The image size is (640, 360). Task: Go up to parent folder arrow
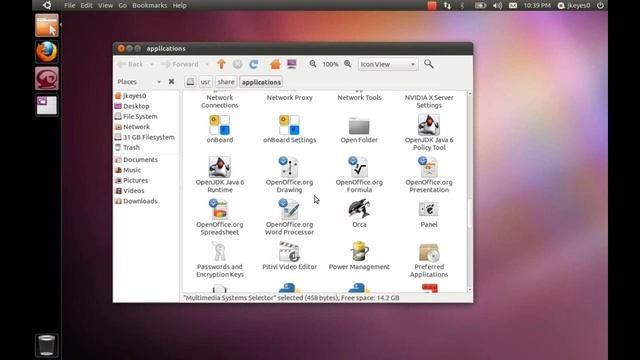click(221, 64)
